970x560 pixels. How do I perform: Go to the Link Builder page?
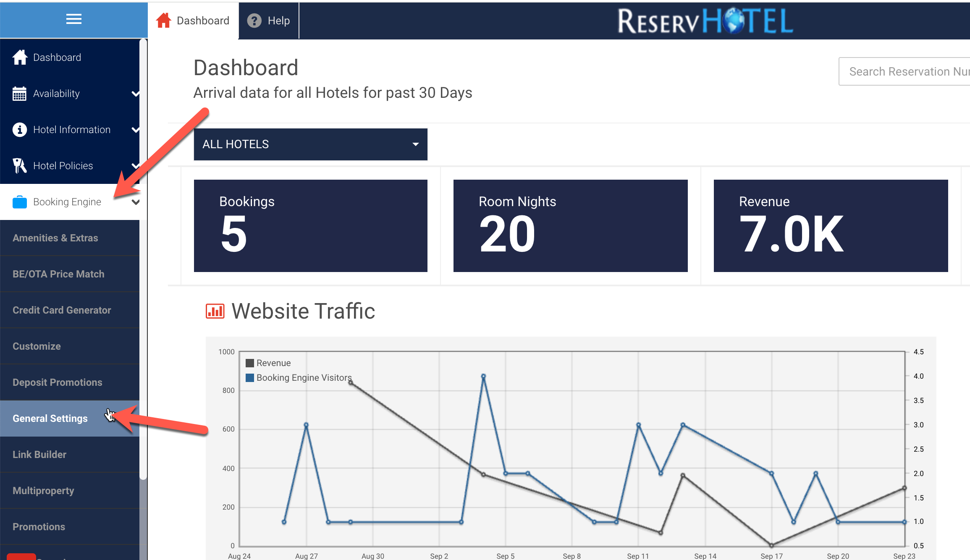click(x=39, y=455)
